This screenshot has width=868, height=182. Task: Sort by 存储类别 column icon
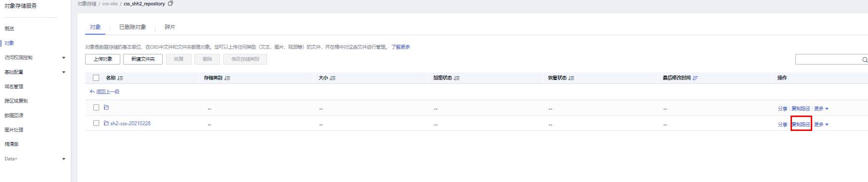228,78
